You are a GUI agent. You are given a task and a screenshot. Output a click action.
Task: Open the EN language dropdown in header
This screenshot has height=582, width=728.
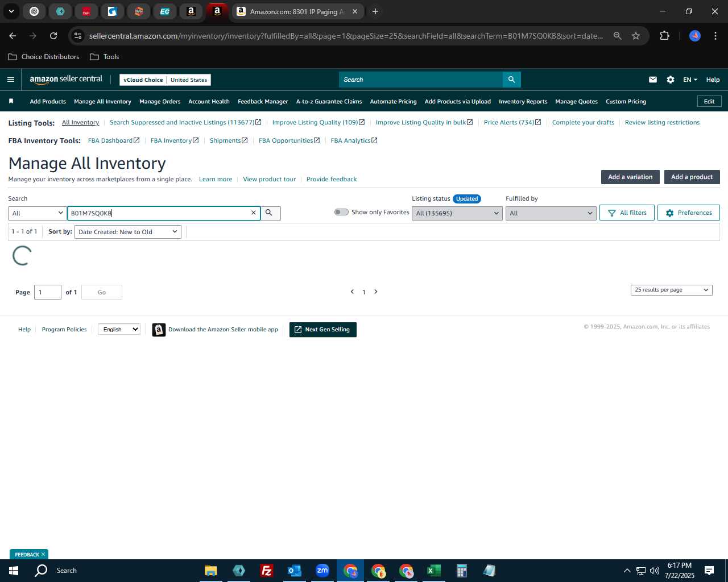click(x=690, y=80)
